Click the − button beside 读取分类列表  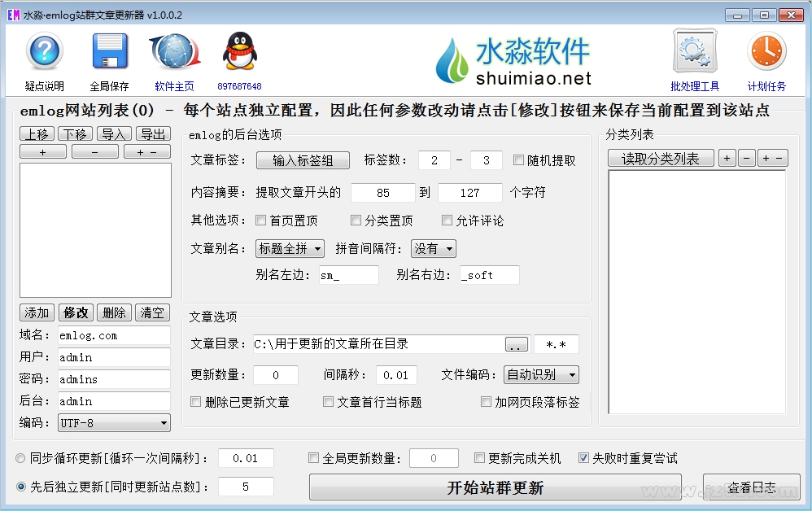pyautogui.click(x=746, y=159)
